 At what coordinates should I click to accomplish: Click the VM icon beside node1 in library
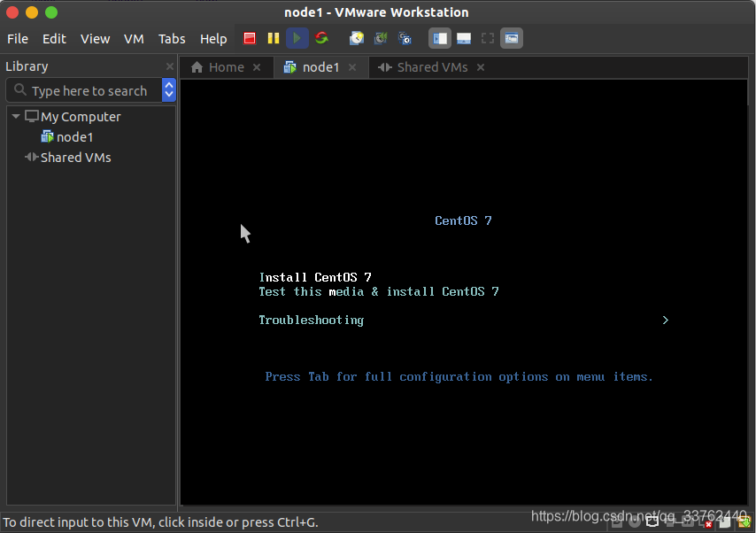click(x=47, y=136)
